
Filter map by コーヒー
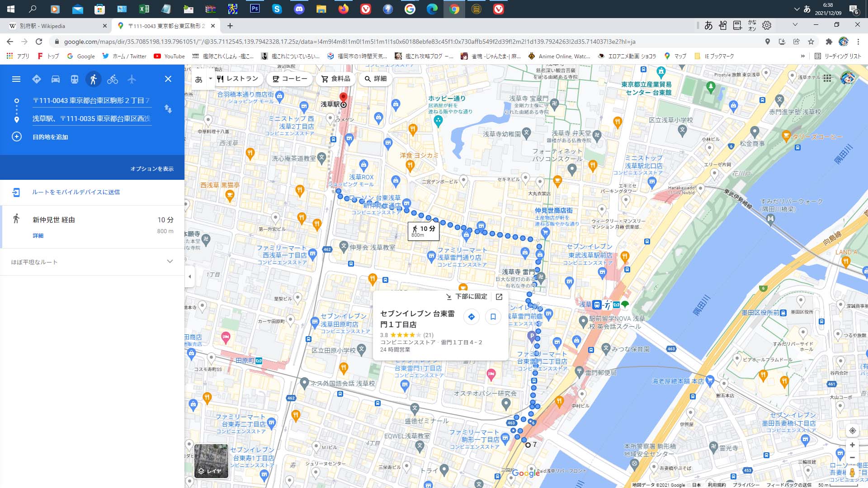click(290, 79)
